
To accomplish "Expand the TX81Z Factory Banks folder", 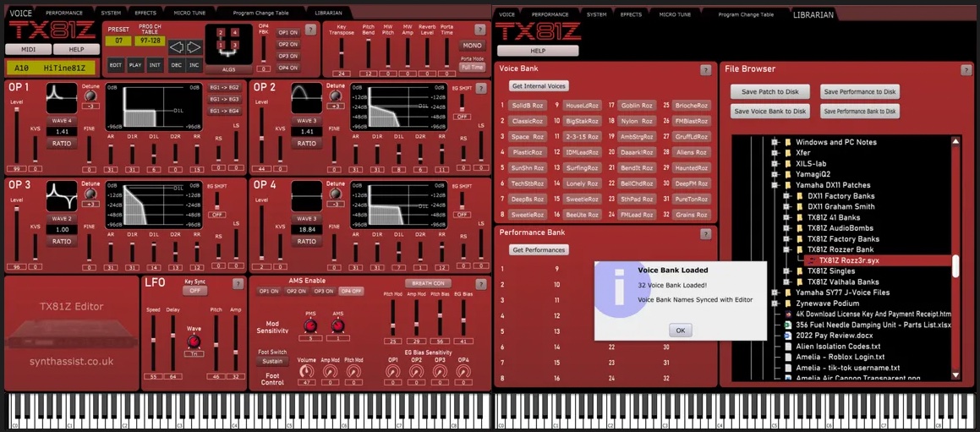I will pos(786,239).
